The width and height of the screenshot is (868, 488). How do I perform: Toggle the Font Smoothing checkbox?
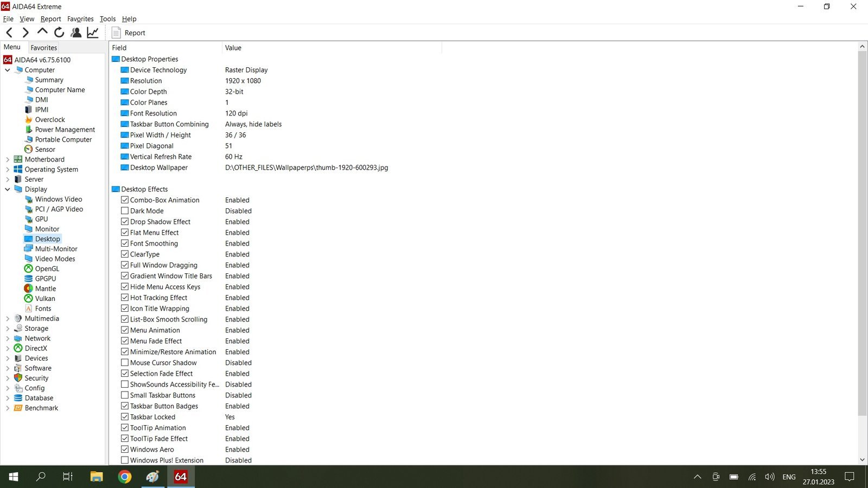click(125, 243)
